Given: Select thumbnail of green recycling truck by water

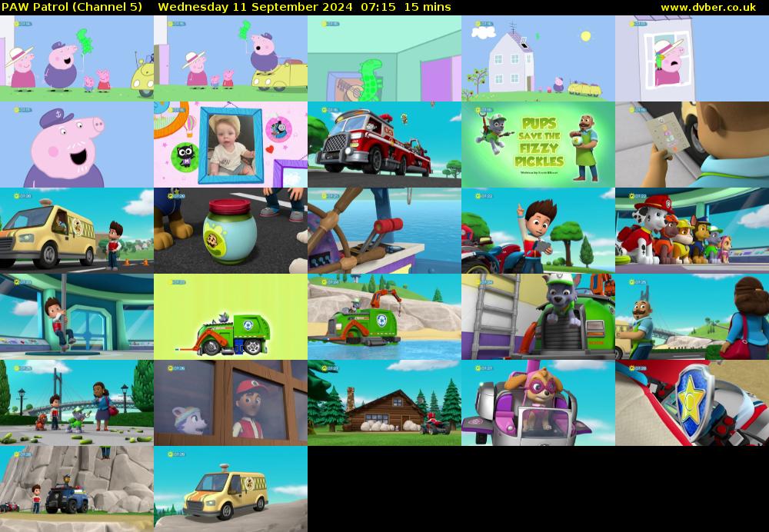Looking at the screenshot, I should 384,317.
